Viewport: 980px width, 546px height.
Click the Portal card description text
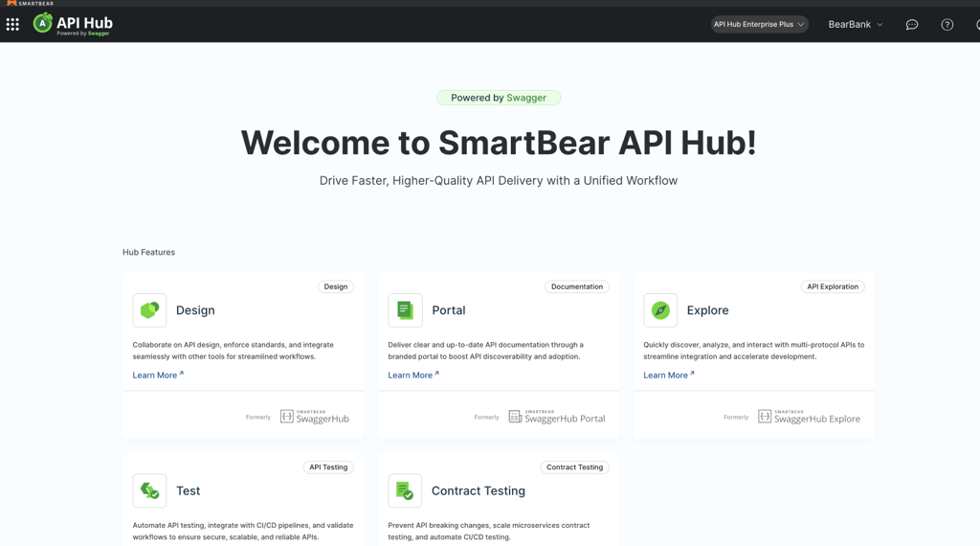[485, 351]
